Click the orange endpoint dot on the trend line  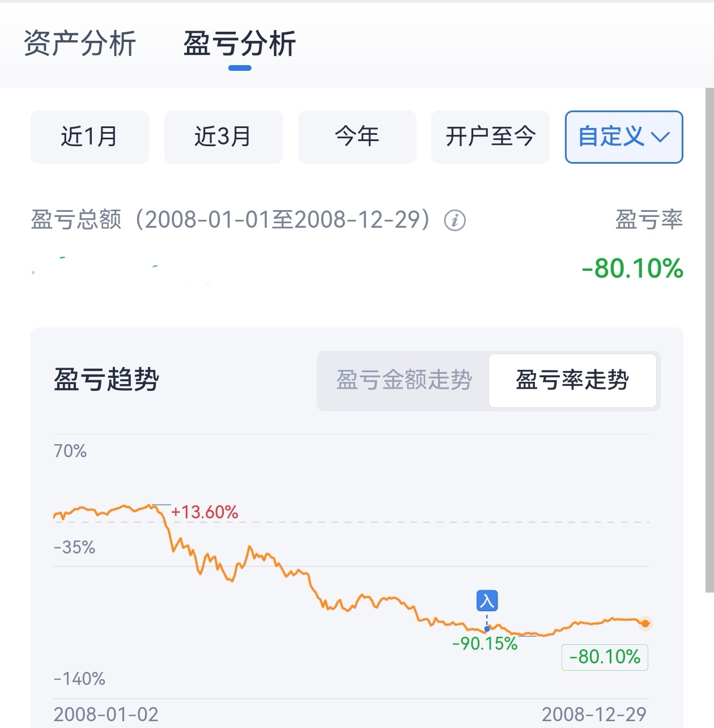(645, 623)
